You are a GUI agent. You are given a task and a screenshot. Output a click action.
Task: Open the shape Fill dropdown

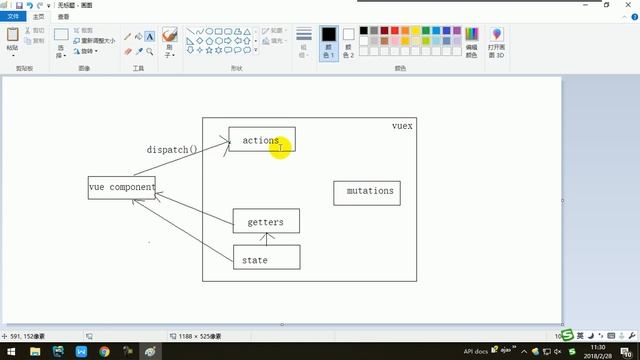(274, 41)
